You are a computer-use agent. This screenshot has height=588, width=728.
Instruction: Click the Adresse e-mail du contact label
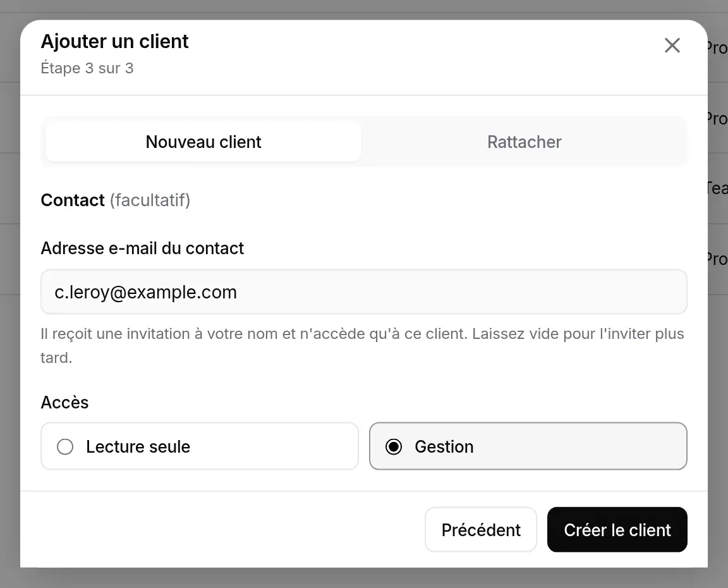pyautogui.click(x=142, y=248)
